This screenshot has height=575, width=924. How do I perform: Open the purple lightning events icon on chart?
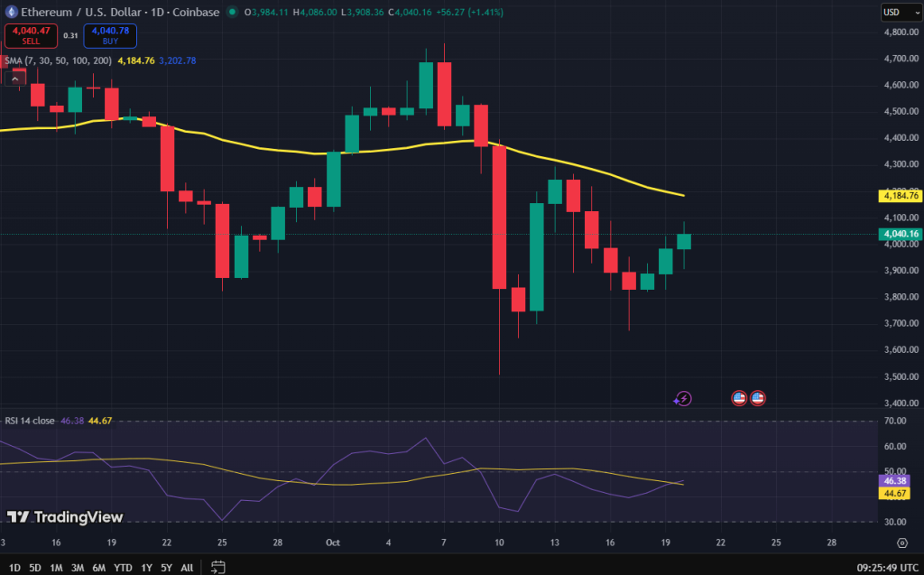(x=683, y=398)
